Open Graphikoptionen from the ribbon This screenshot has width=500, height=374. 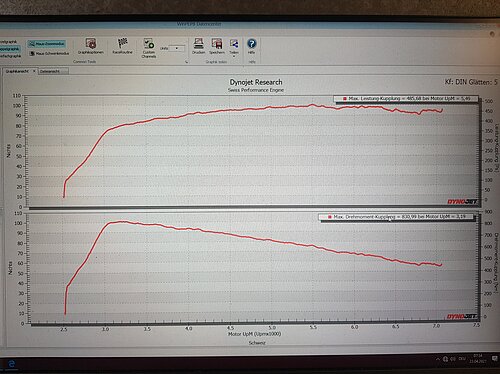click(91, 46)
